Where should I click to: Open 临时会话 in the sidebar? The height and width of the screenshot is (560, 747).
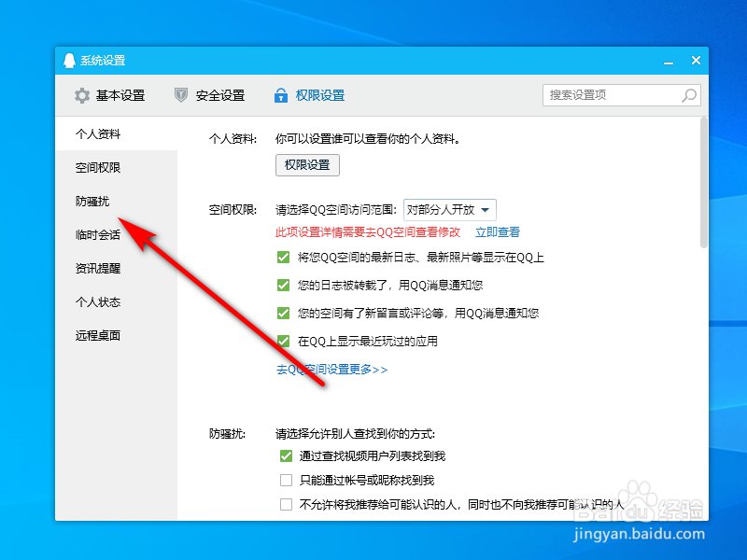coord(116,235)
